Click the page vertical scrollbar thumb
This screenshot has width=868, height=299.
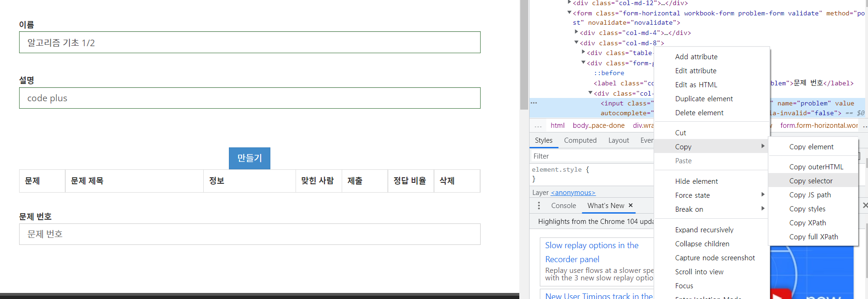(x=524, y=55)
